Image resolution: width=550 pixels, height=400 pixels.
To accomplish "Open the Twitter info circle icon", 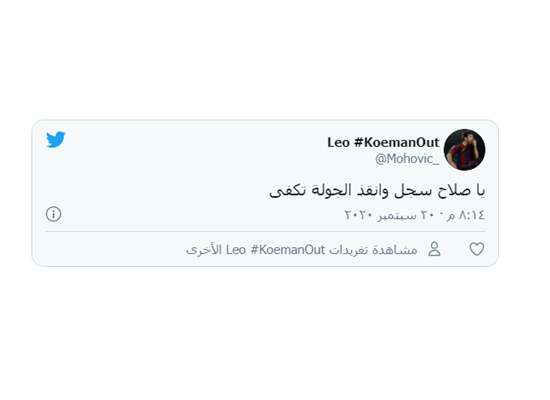I will (54, 214).
